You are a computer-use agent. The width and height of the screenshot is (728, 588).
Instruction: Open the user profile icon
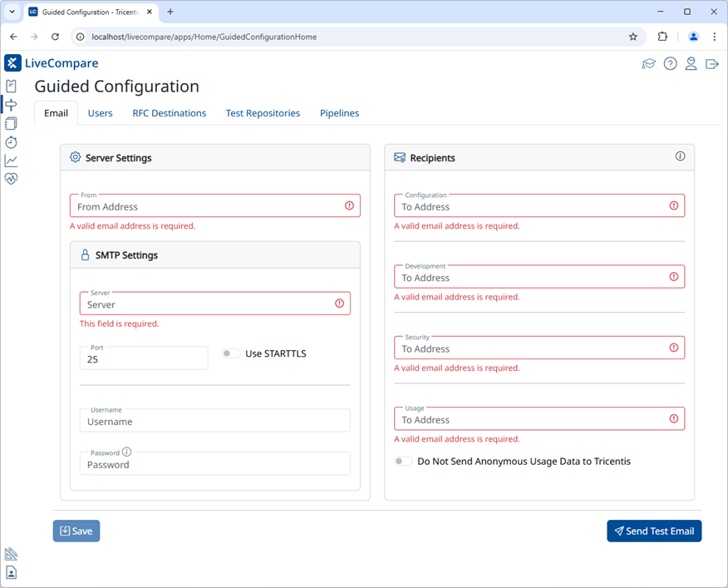tap(691, 63)
